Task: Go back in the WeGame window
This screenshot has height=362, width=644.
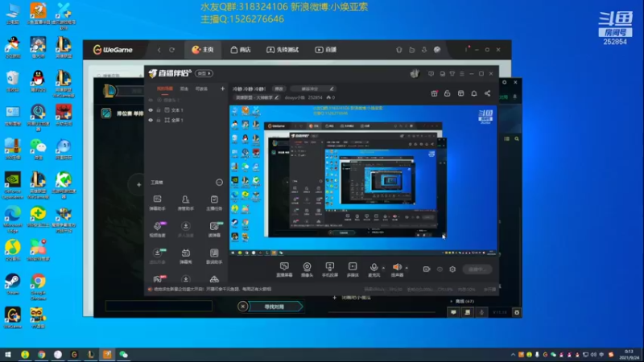Action: pos(159,50)
